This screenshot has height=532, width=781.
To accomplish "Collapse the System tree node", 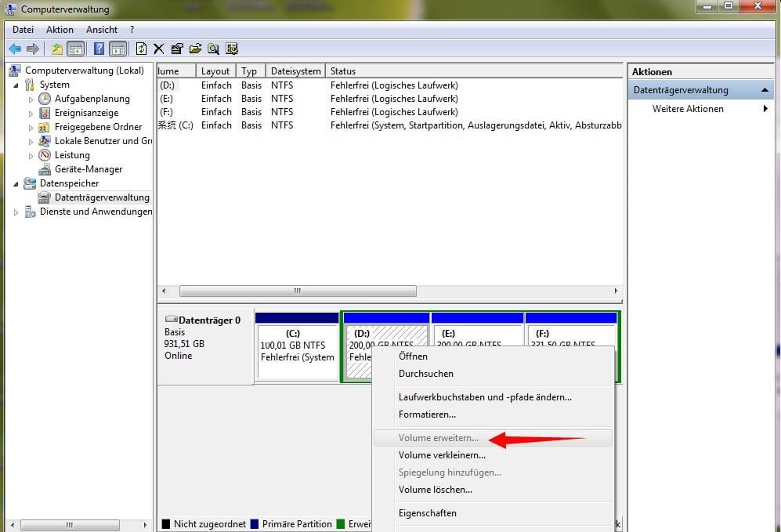I will (x=16, y=85).
